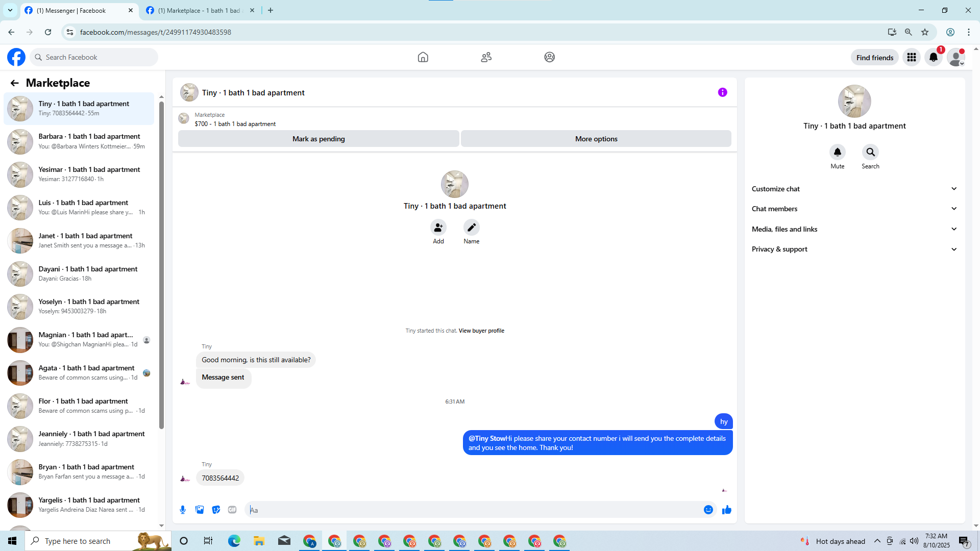Mute this conversation with the bell
The image size is (980, 551).
[x=837, y=152]
